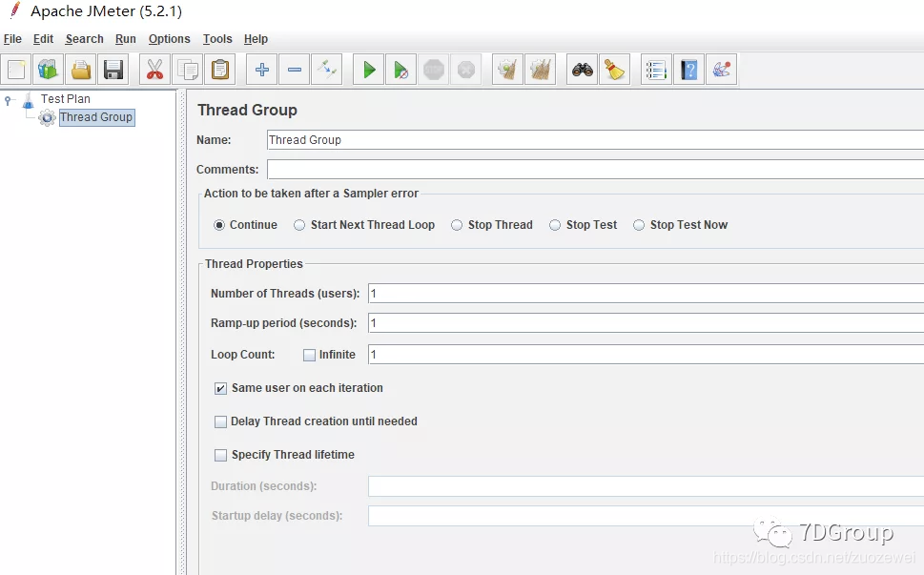924x575 pixels.
Task: Click the disabled Duration seconds field
Action: (646, 486)
